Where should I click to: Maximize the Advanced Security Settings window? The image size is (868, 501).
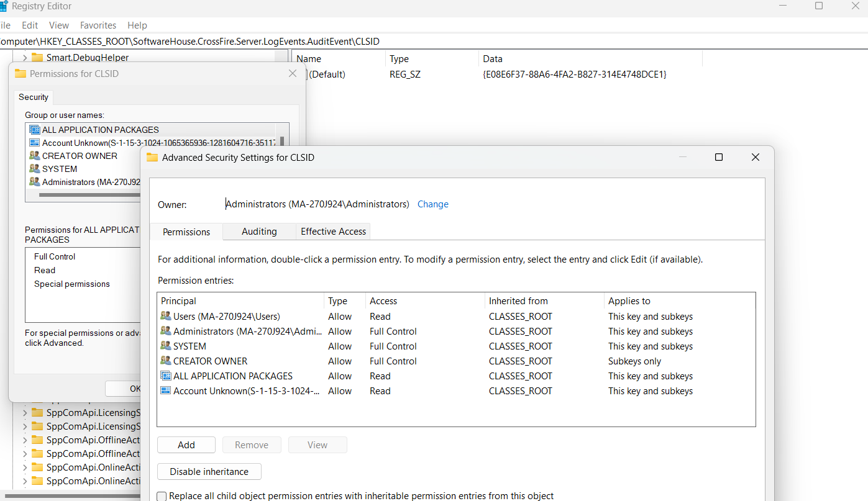pos(719,157)
